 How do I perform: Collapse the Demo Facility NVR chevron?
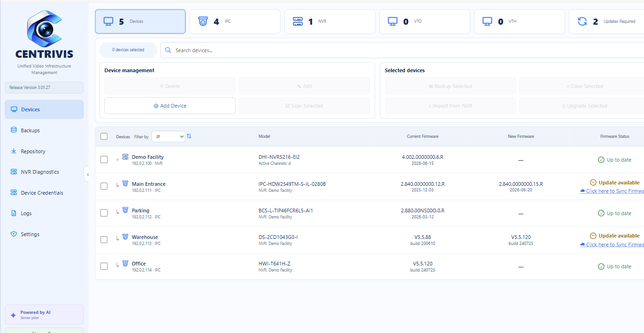coord(117,160)
